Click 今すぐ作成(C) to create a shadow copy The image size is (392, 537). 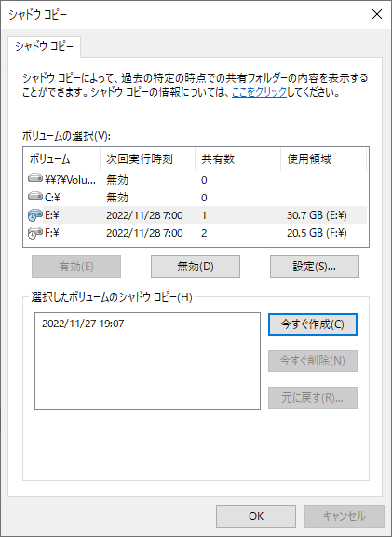coord(313,324)
